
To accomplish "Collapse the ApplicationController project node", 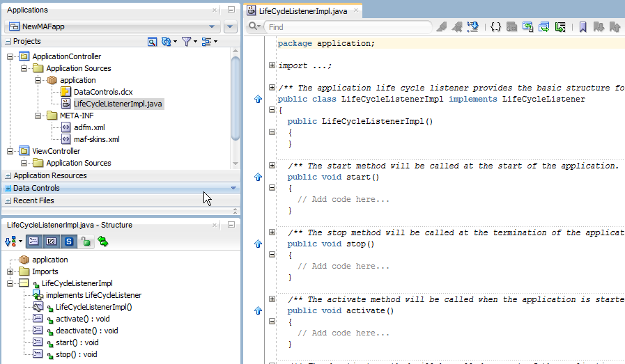I will tap(10, 56).
